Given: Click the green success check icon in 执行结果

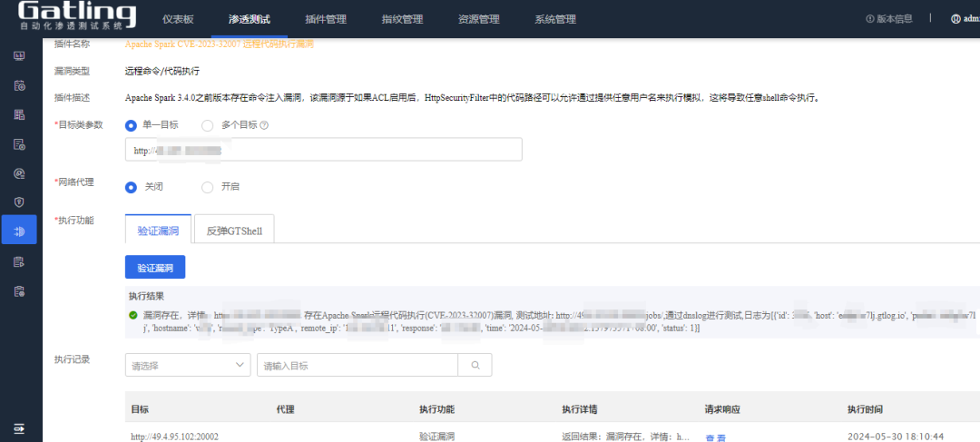Looking at the screenshot, I should coord(133,314).
